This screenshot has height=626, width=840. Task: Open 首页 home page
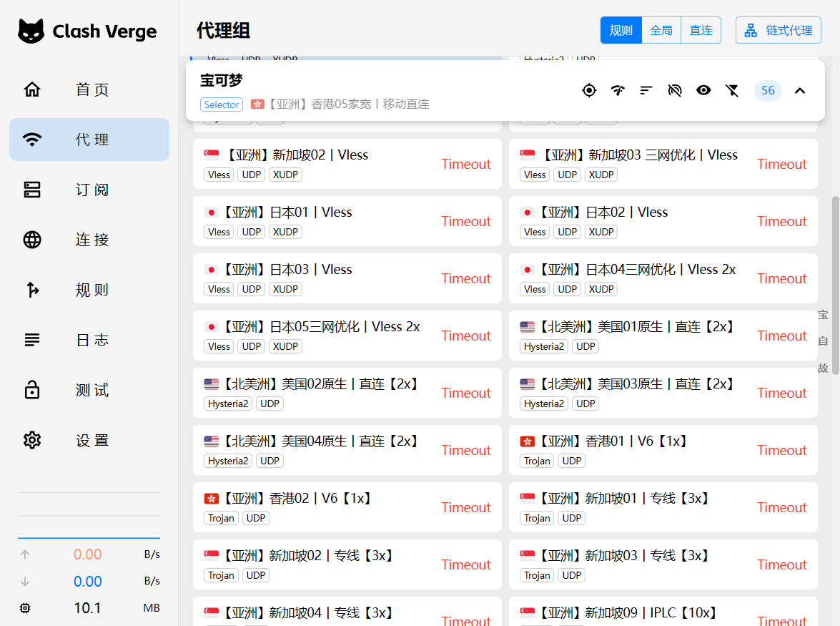click(89, 89)
